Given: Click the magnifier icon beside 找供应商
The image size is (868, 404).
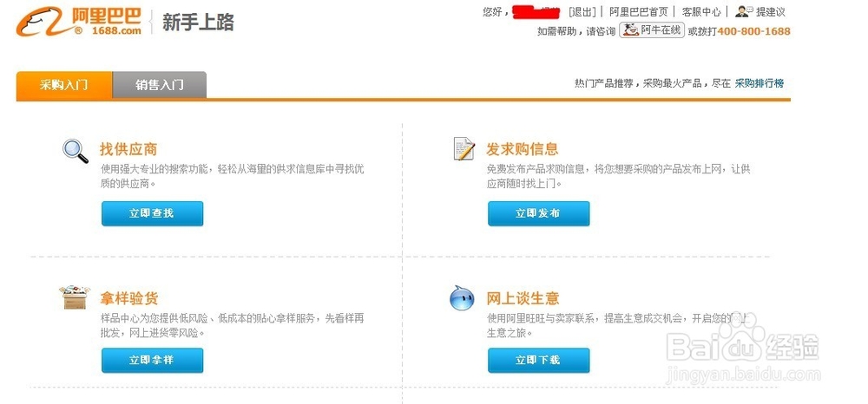Looking at the screenshot, I should click(76, 151).
